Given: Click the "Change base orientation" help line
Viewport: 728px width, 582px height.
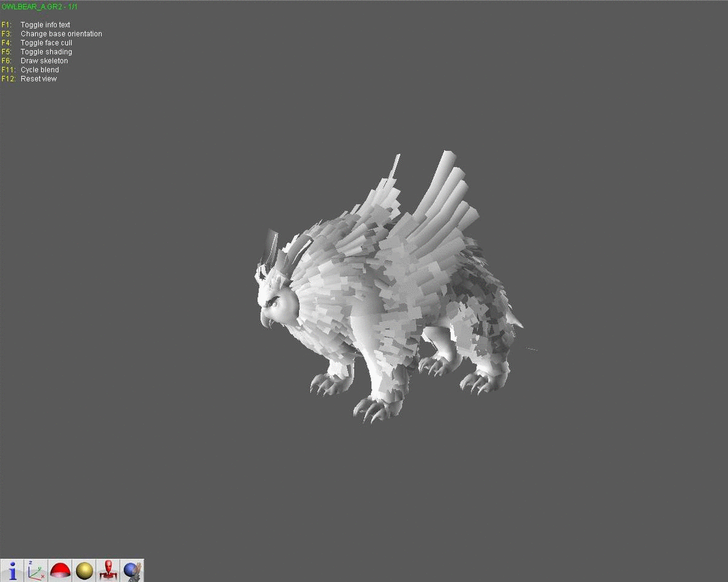Looking at the screenshot, I should click(x=52, y=34).
